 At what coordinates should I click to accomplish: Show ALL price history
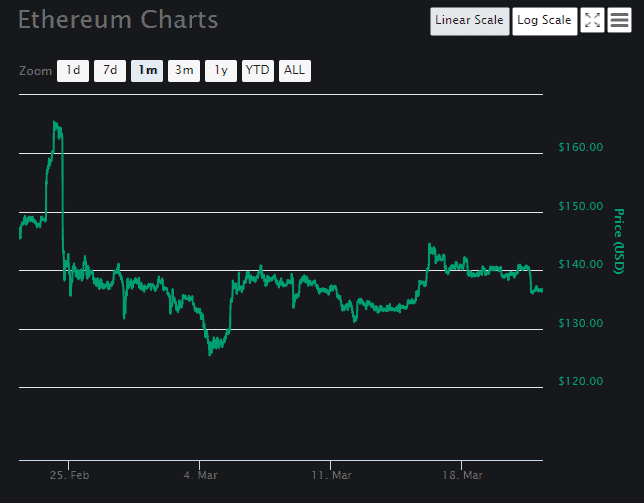tap(295, 71)
